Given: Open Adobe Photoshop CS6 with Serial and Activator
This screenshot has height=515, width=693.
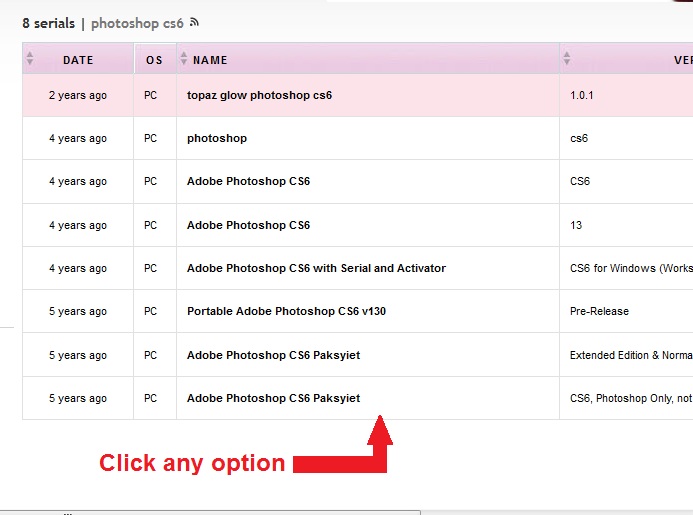Looking at the screenshot, I should 316,269.
